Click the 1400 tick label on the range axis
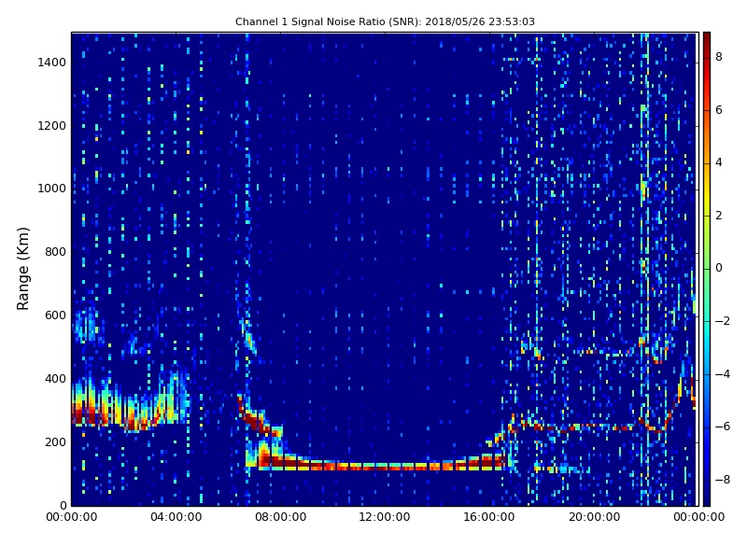This screenshot has height=560, width=747. tap(52, 63)
